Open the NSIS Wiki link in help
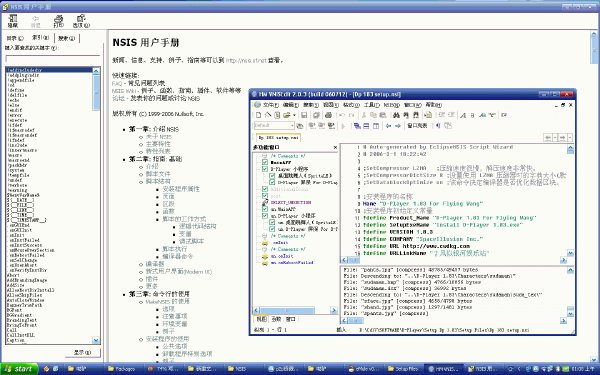 (x=124, y=91)
